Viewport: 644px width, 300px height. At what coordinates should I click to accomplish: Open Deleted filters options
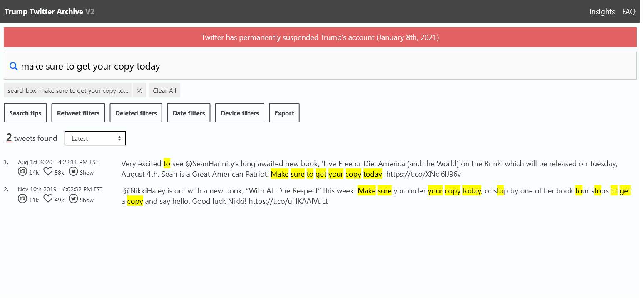[136, 113]
